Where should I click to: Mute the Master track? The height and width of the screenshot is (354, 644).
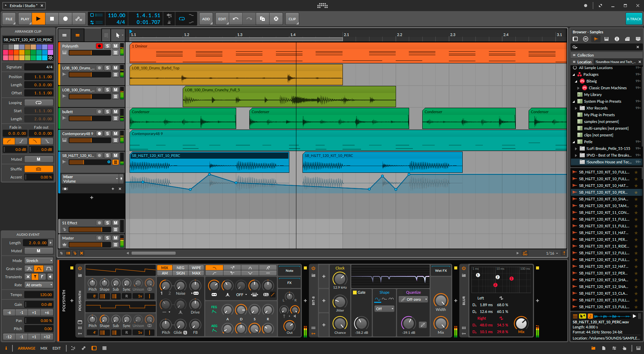click(115, 238)
